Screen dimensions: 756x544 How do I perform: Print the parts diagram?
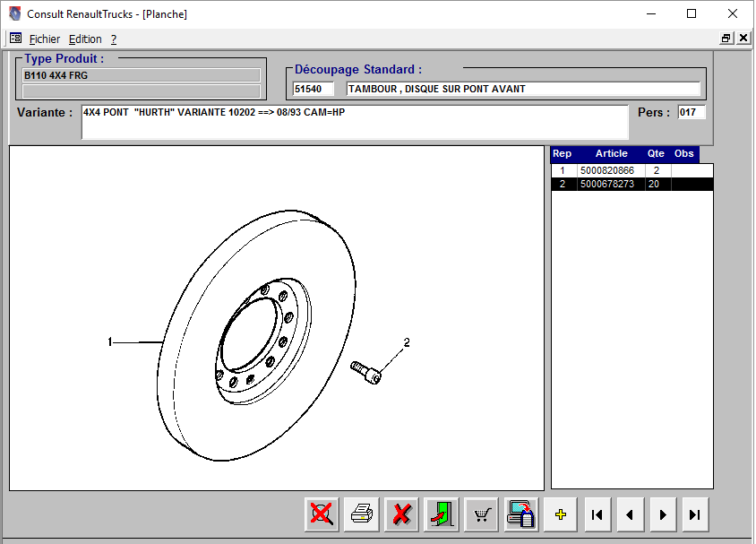coord(362,514)
